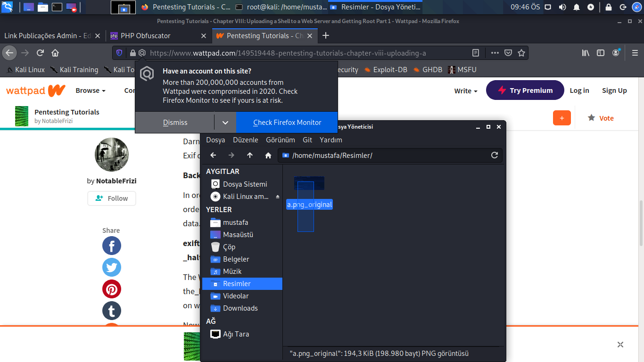Click the file manager home icon
Viewport: 644px width, 362px height.
[x=268, y=156]
